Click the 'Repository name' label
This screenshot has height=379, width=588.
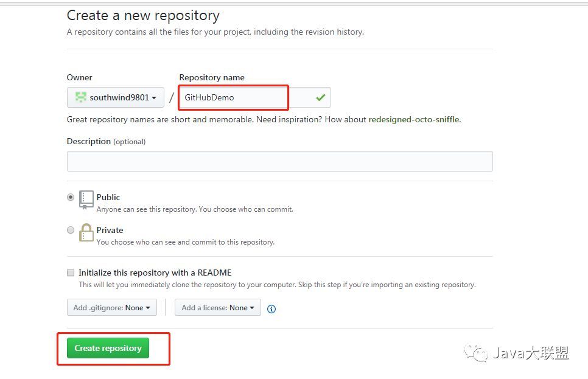(212, 78)
